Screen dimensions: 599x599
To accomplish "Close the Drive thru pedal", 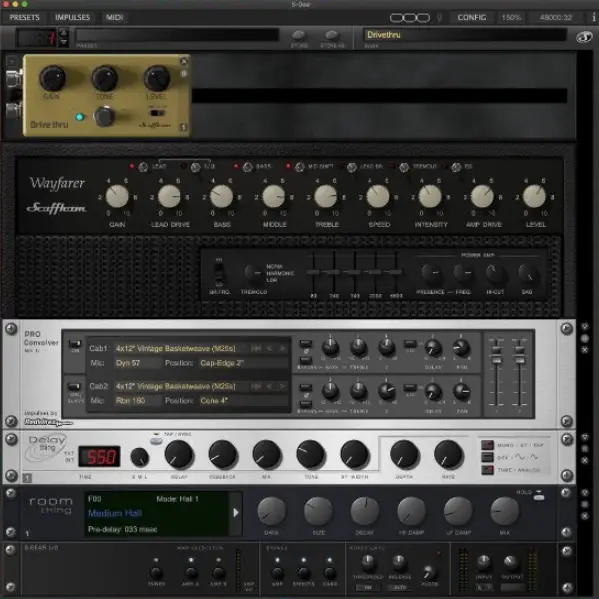I will (184, 61).
